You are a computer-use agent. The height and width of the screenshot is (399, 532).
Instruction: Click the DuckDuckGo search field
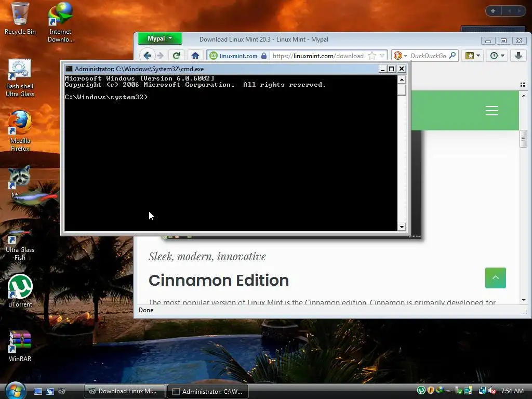pyautogui.click(x=428, y=56)
